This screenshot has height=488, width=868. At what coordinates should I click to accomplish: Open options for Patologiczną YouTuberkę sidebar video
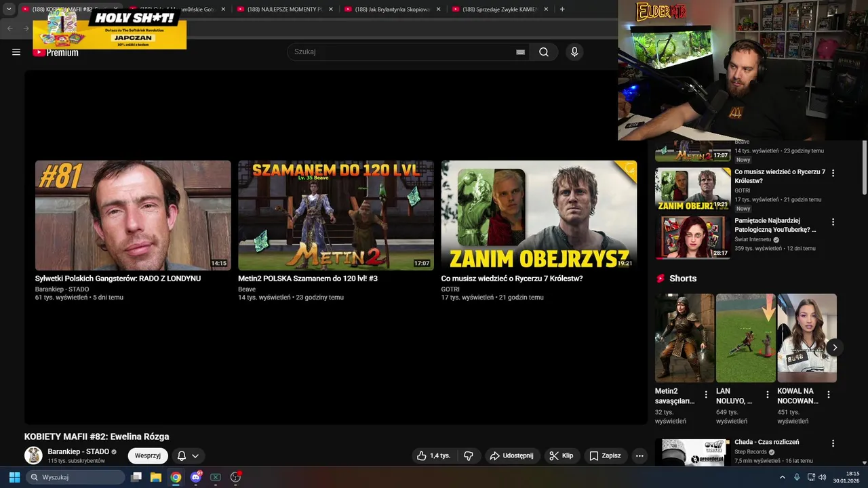click(833, 222)
